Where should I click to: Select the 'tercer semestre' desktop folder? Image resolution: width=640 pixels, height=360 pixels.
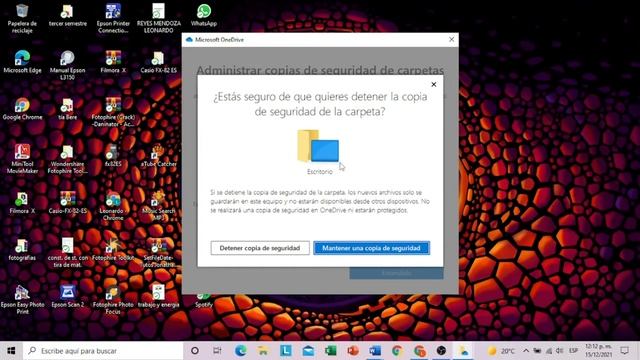68,16
